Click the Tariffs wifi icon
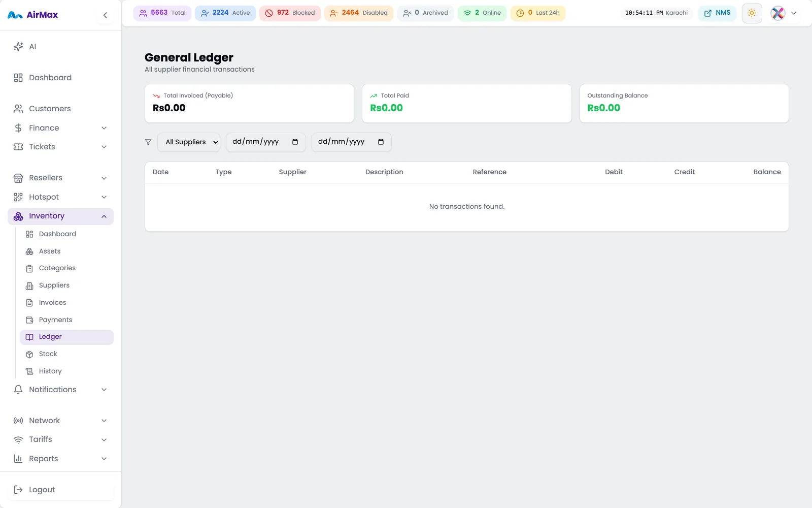812x508 pixels. pyautogui.click(x=18, y=439)
